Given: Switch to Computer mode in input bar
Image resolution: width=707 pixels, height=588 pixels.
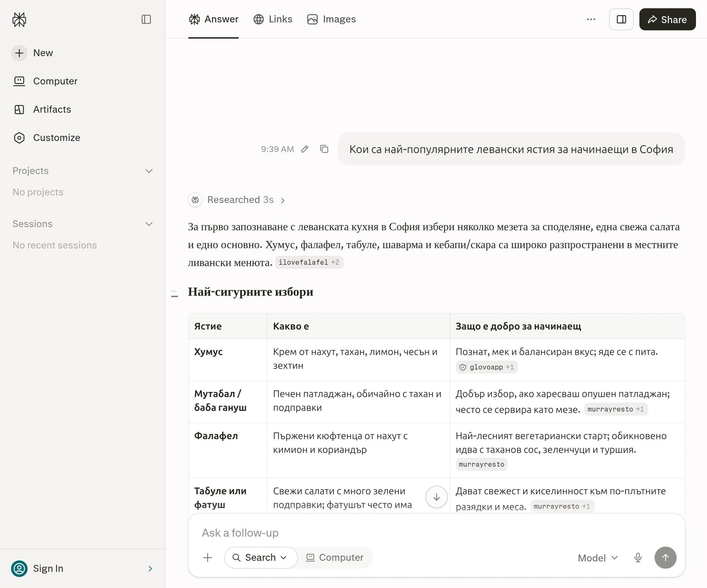Looking at the screenshot, I should click(x=335, y=558).
